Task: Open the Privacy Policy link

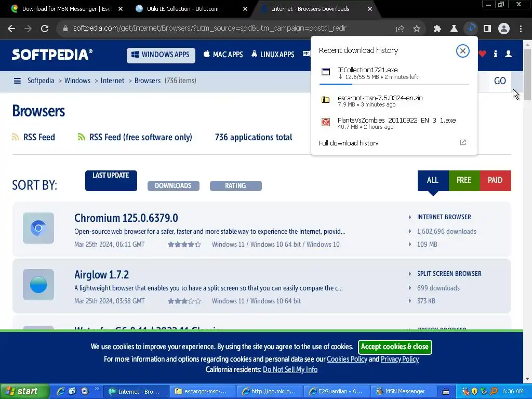Action: click(x=400, y=360)
